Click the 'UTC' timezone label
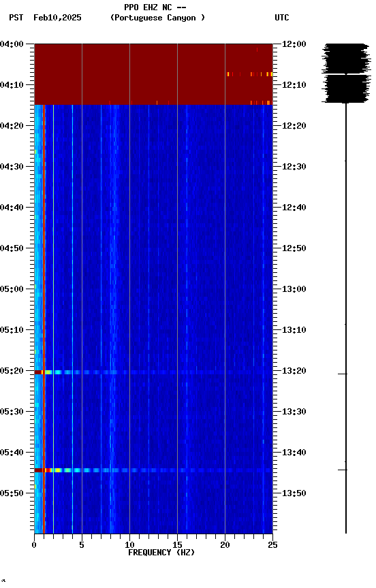376x588 pixels. coord(282,18)
